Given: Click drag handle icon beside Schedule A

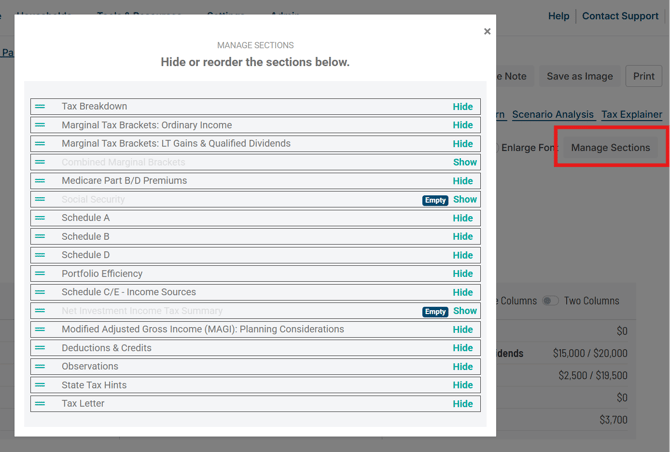Looking at the screenshot, I should (x=40, y=218).
